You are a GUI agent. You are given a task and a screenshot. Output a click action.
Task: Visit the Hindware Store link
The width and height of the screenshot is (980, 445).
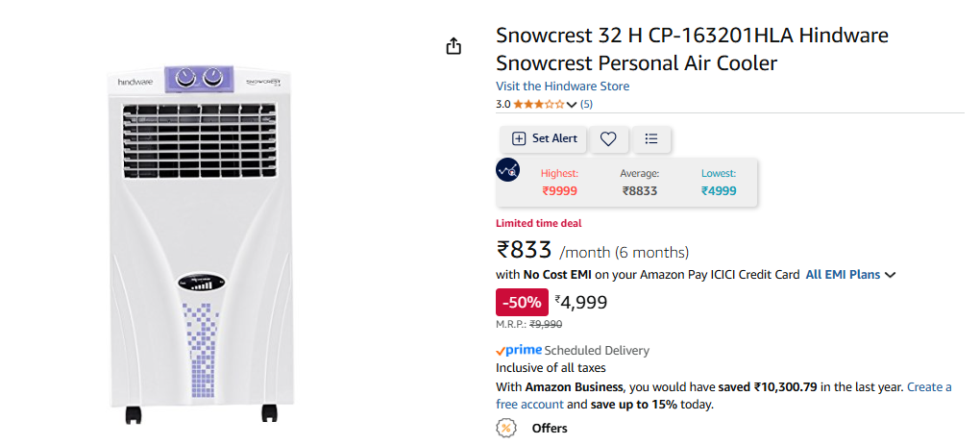(x=562, y=87)
